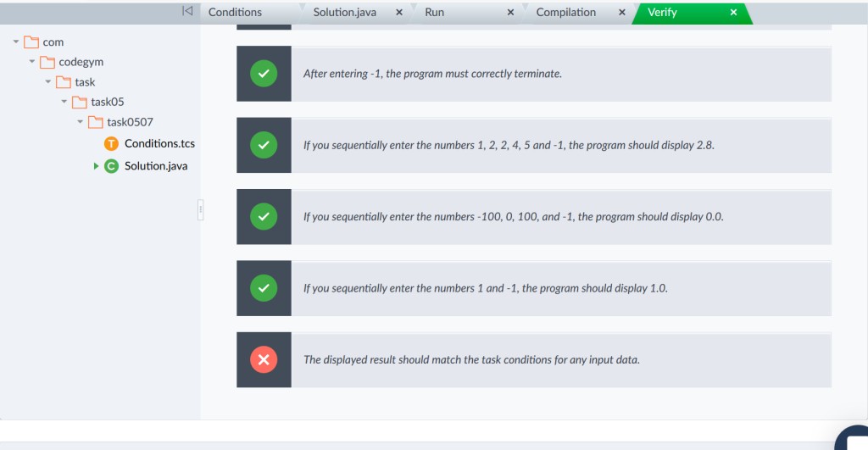The image size is (868, 450).
Task: Switch to the Run tab
Action: coord(435,12)
